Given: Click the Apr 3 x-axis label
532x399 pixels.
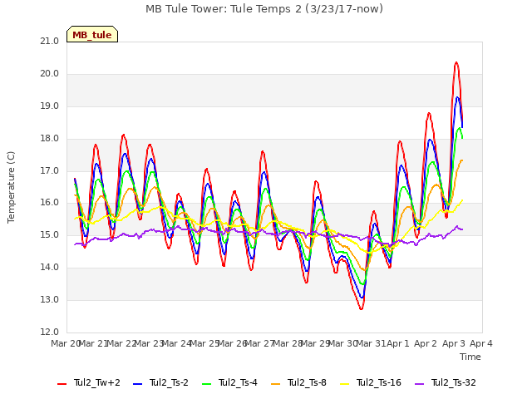Looking at the screenshot, I should coord(454,343).
